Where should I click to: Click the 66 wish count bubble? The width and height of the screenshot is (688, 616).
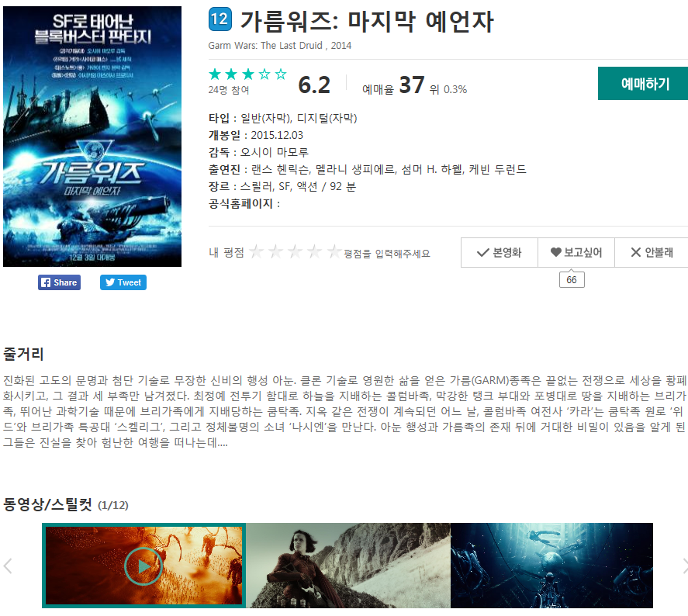(572, 280)
